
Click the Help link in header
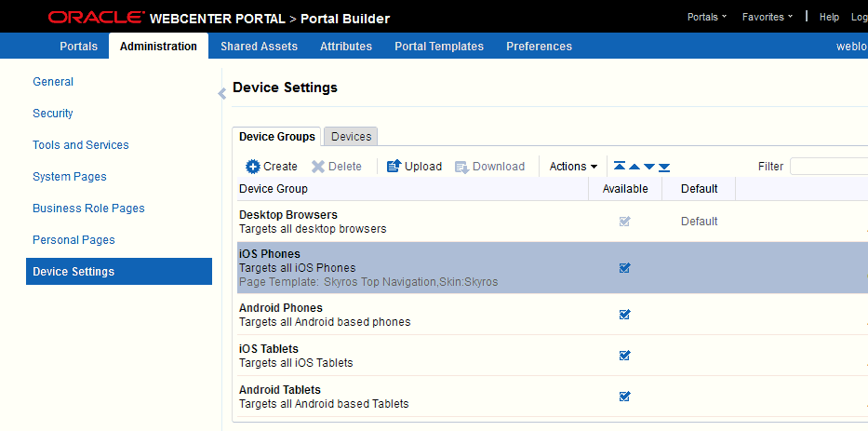(x=829, y=17)
